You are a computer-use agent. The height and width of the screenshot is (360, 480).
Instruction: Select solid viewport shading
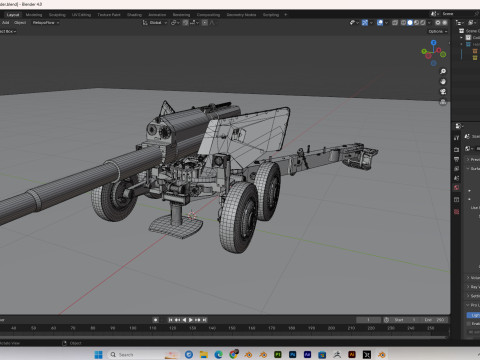pos(410,23)
